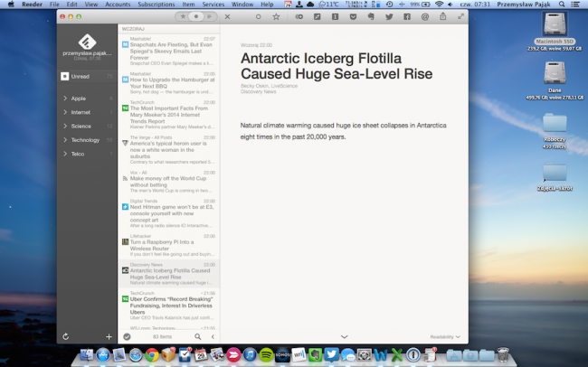Screen dimensions: 588x367
Task: Collapse article list with left chevron
Action: click(x=213, y=336)
